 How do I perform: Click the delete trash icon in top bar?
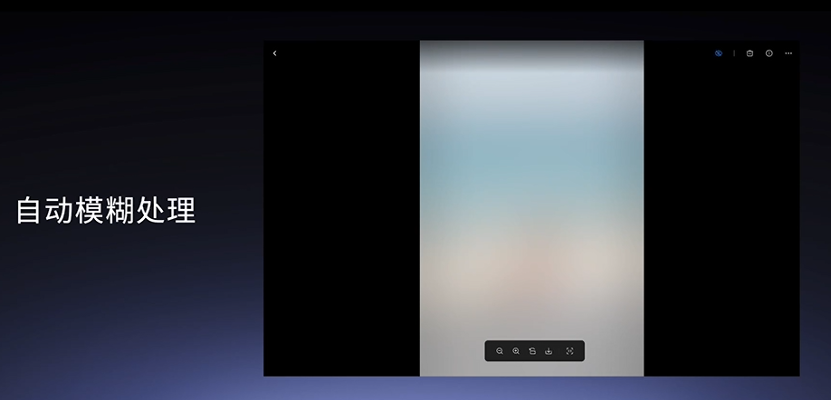pos(750,53)
